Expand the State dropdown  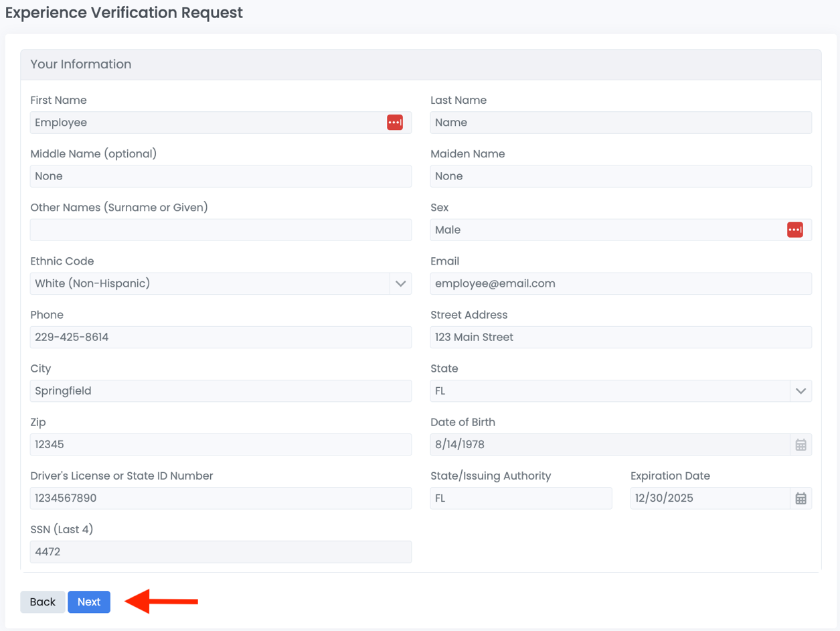click(x=801, y=391)
